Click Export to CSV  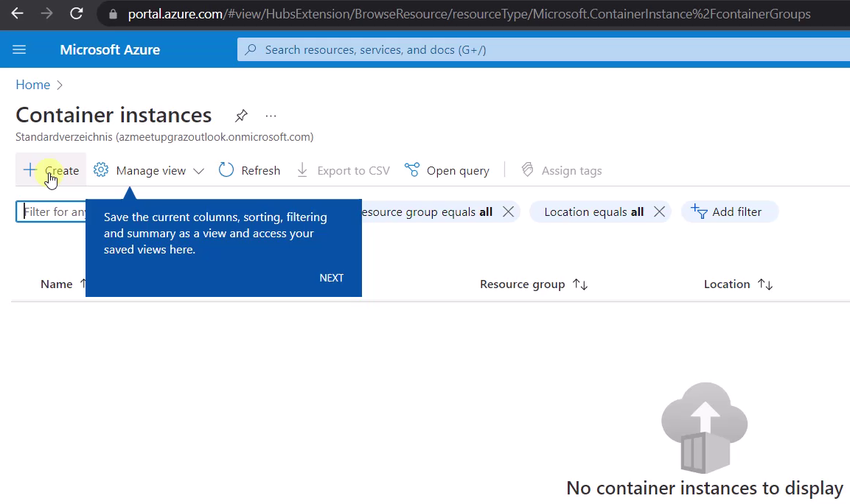tap(343, 171)
